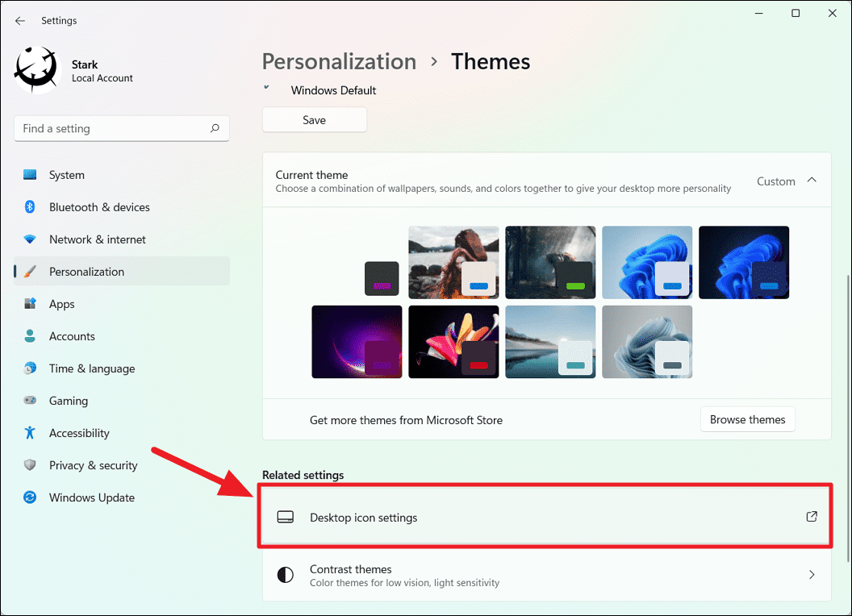Select the Windows dark bloom theme thumbnail
852x616 pixels.
(744, 262)
